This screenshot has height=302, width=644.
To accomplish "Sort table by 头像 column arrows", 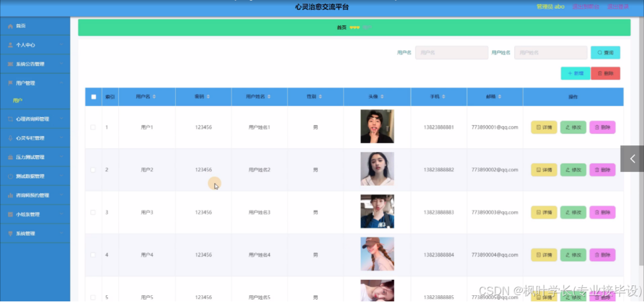I will 382,97.
